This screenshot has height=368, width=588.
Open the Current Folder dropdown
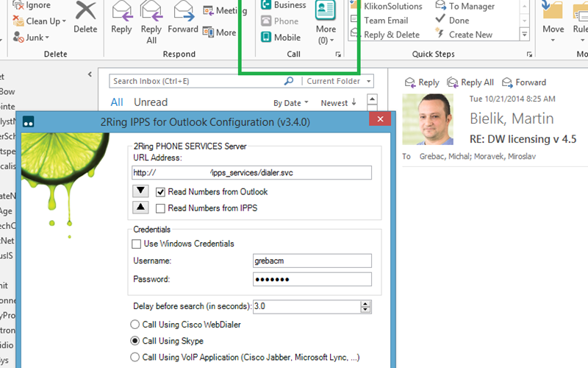(x=338, y=81)
